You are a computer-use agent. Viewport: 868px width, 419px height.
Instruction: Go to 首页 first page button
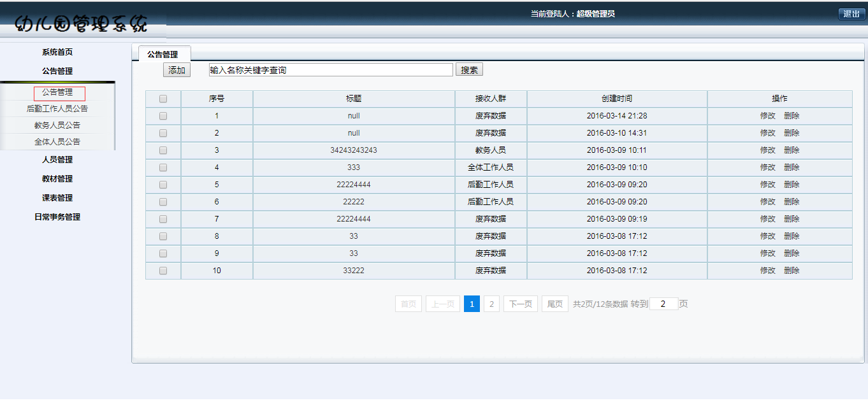(409, 304)
